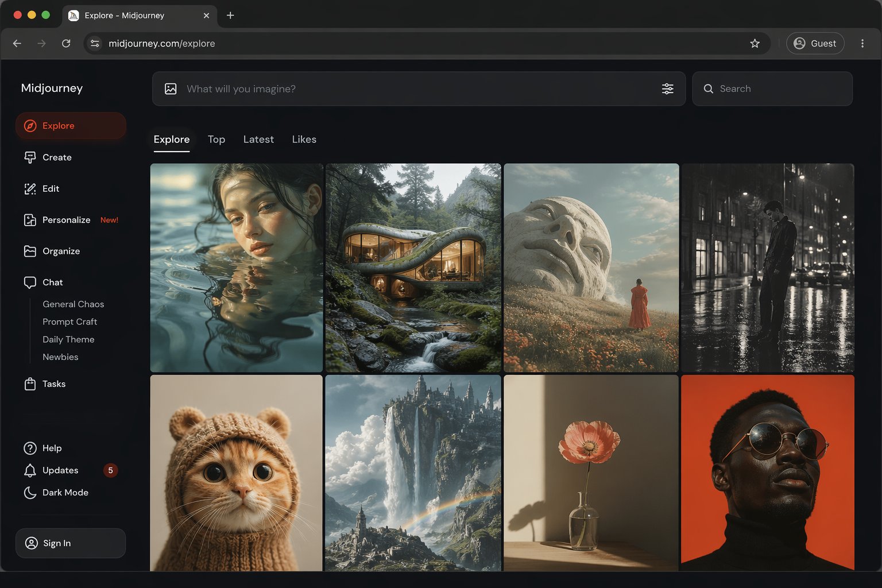
Task: Open the giant stone face image
Action: click(591, 268)
